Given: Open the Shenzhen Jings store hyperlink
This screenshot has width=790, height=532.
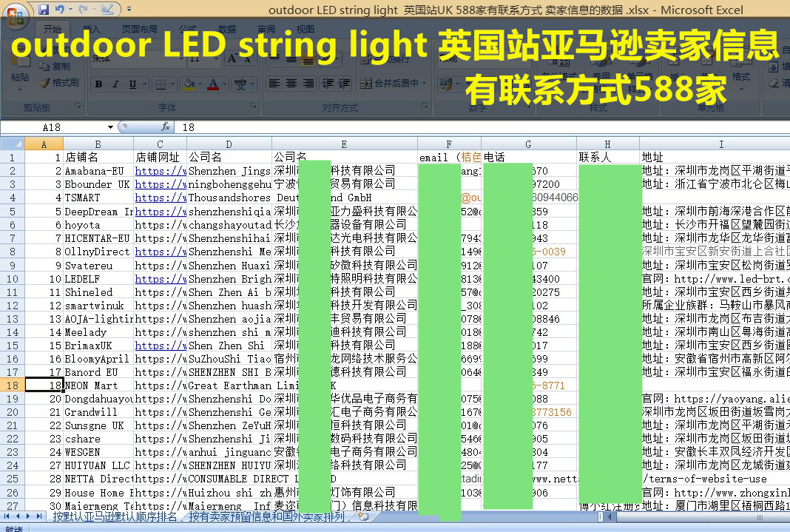Looking at the screenshot, I should point(161,172).
